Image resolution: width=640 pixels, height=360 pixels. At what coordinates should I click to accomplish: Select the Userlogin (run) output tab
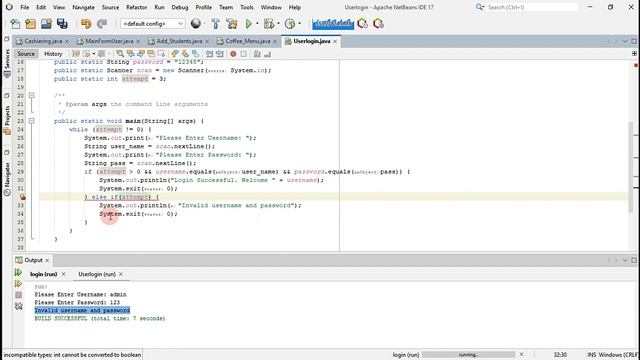tap(97, 274)
